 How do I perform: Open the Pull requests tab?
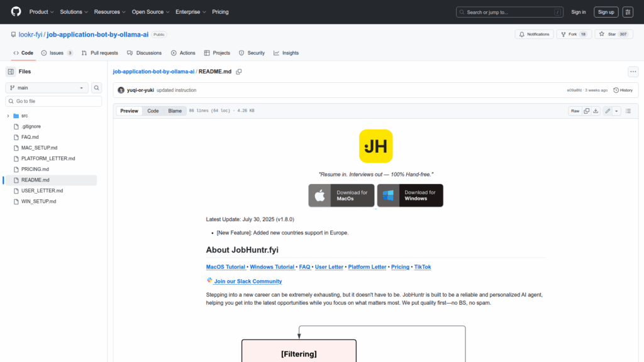coord(100,53)
